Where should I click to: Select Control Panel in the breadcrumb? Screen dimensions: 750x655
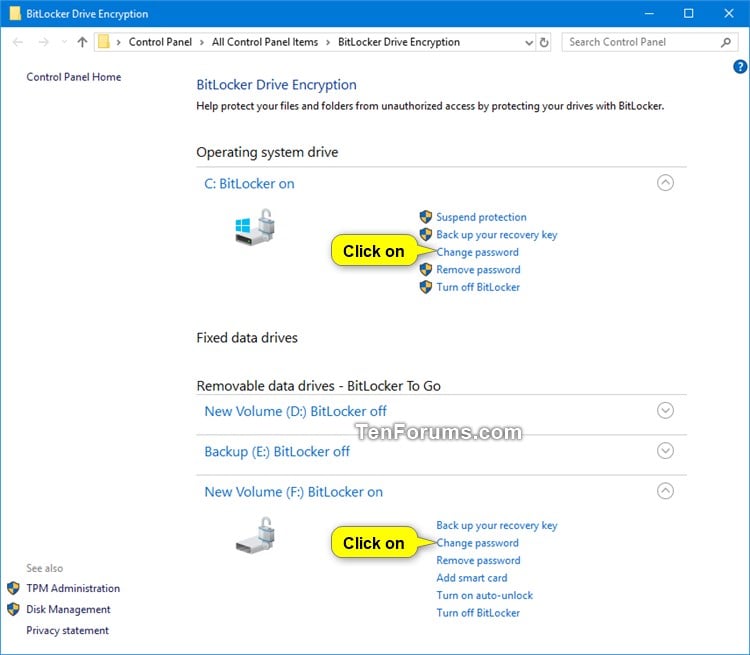[160, 42]
